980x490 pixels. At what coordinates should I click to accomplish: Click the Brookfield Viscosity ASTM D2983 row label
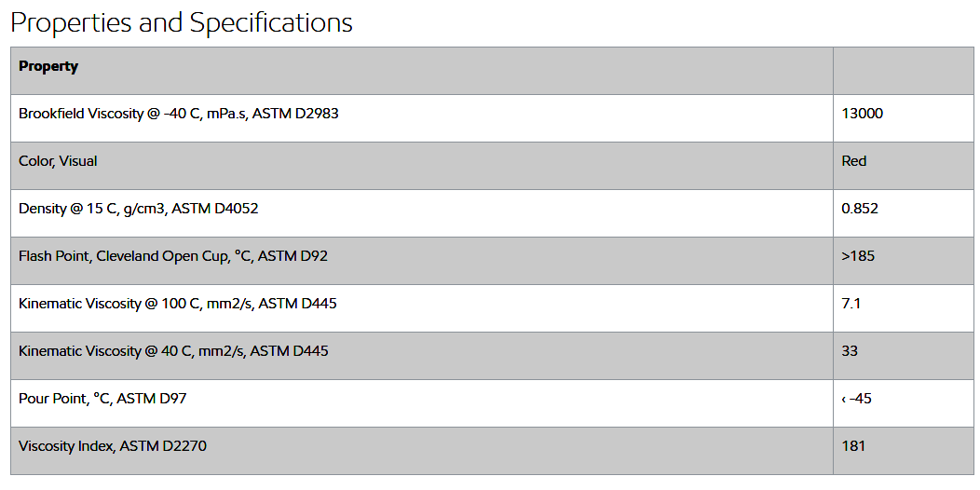[179, 114]
